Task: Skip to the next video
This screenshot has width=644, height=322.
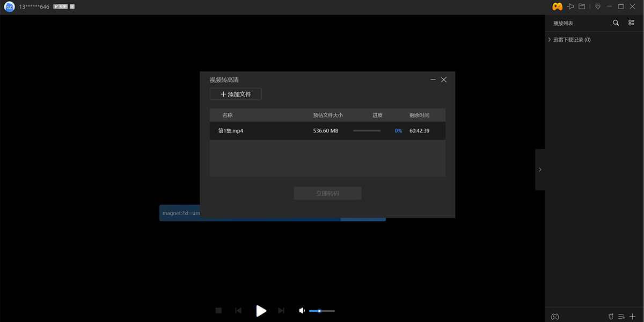Action: [x=281, y=311]
